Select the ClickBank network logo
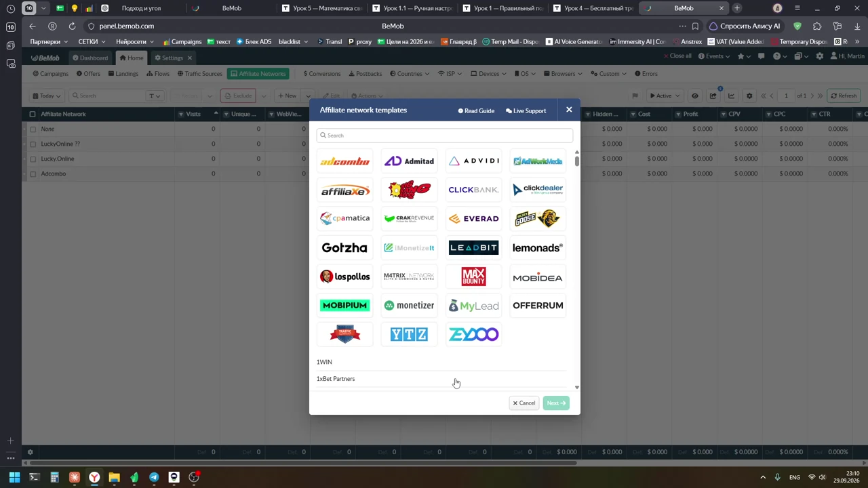This screenshot has width=868, height=488. coord(473,190)
